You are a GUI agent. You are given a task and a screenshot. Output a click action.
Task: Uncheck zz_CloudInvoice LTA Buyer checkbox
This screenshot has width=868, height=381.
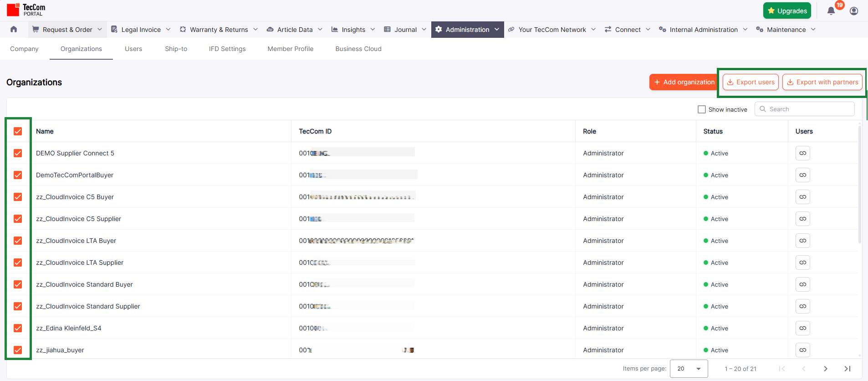click(18, 241)
